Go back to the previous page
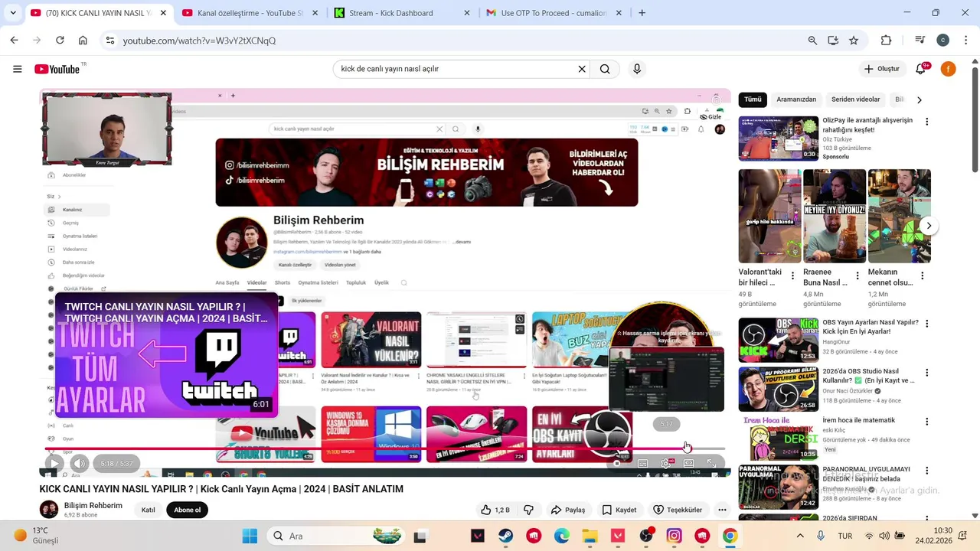Viewport: 980px width, 551px height. coord(14,41)
